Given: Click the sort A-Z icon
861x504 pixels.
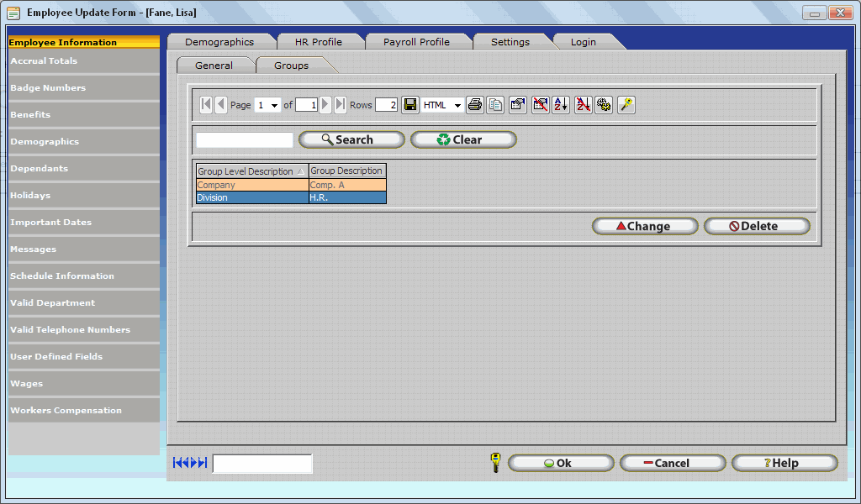Looking at the screenshot, I should point(561,105).
